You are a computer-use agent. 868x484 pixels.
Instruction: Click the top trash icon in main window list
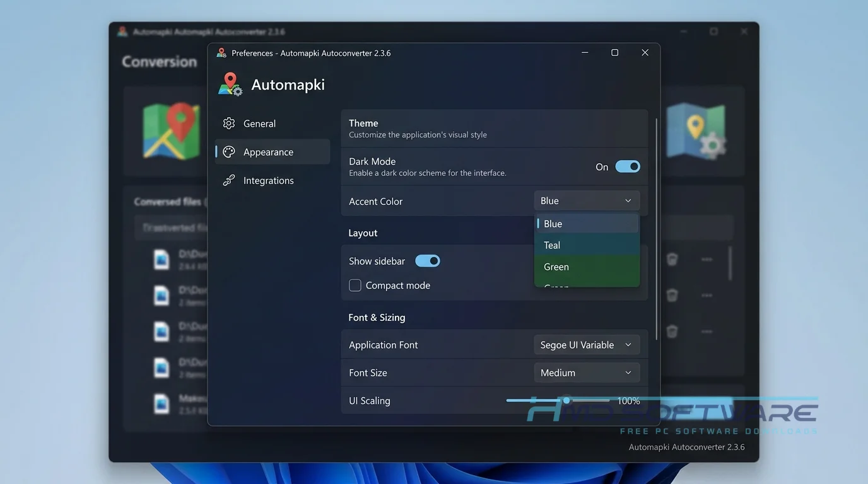pos(672,259)
